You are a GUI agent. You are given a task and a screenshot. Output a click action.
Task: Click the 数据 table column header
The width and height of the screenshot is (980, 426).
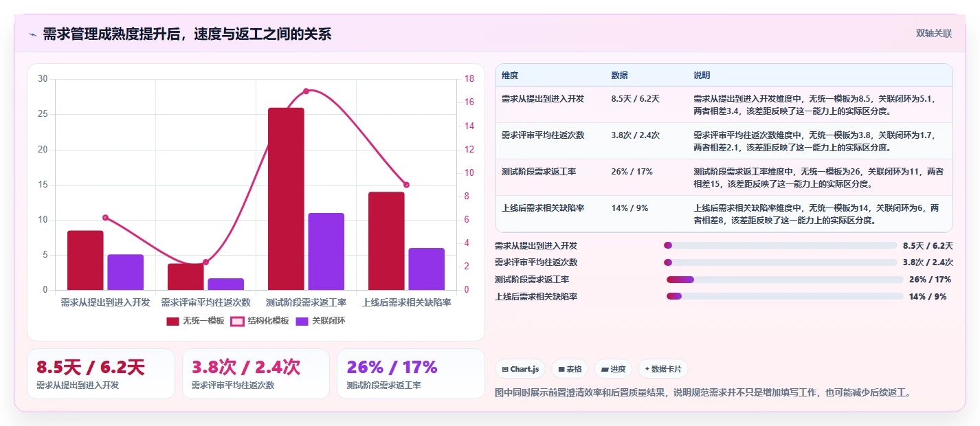tap(619, 75)
